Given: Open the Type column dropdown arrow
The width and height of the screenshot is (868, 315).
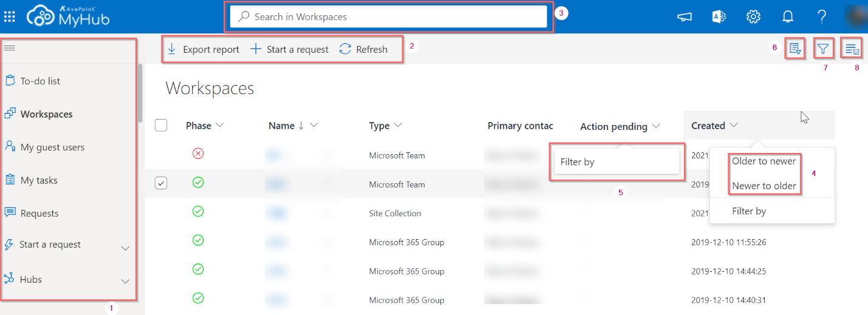Looking at the screenshot, I should pos(398,126).
